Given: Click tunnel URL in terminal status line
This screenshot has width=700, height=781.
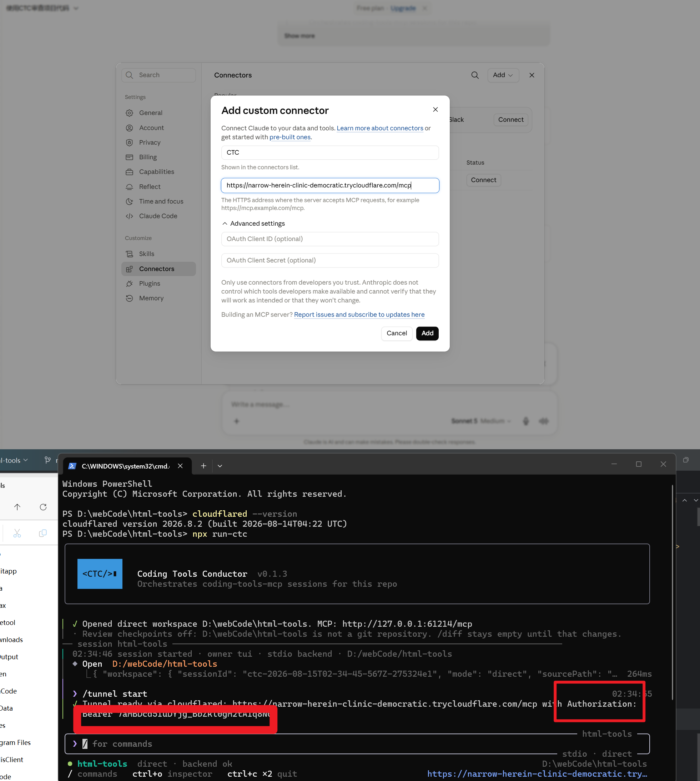Looking at the screenshot, I should coord(537,774).
